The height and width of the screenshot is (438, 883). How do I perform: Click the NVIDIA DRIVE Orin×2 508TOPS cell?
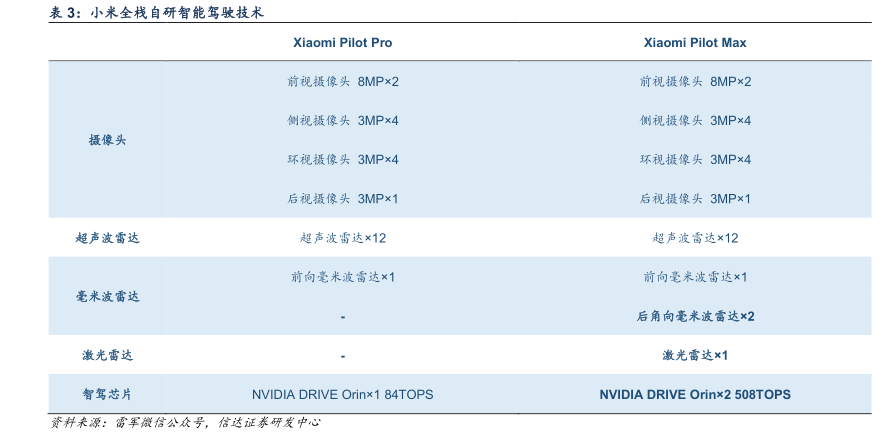(x=695, y=394)
